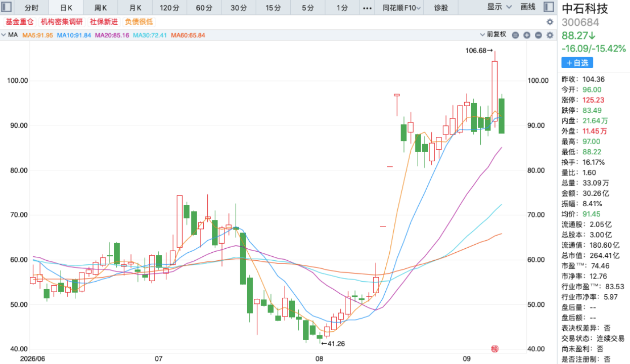Click the 画线 drawing tools button
Screen dimensions: 630x364
click(528, 7)
